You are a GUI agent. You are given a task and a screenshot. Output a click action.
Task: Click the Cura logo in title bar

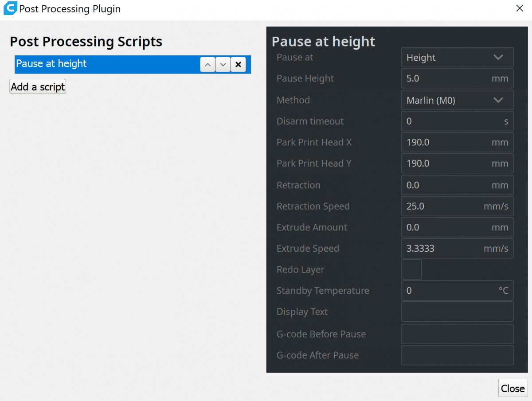10,9
